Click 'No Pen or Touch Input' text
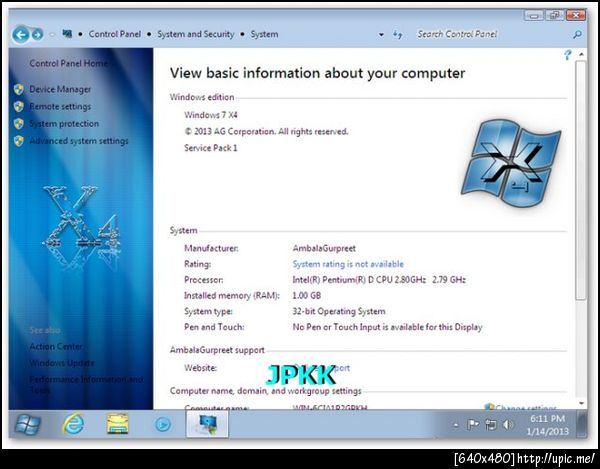This screenshot has width=600, height=469. 387,327
